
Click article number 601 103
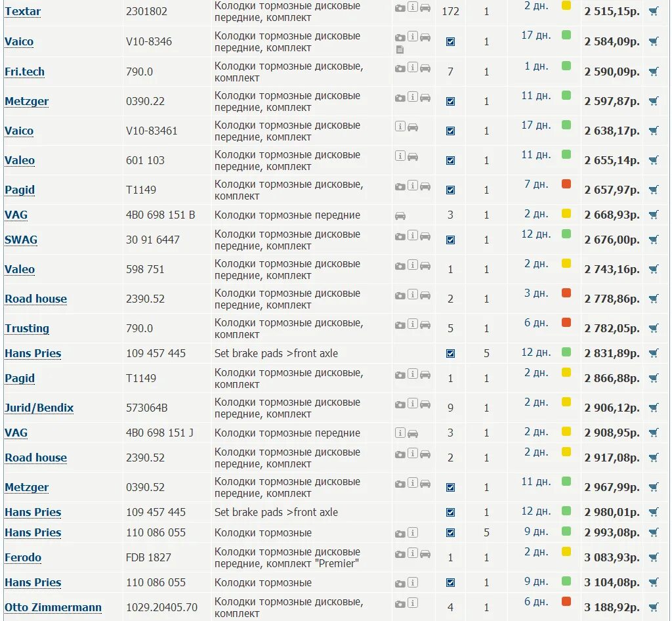[x=145, y=160]
